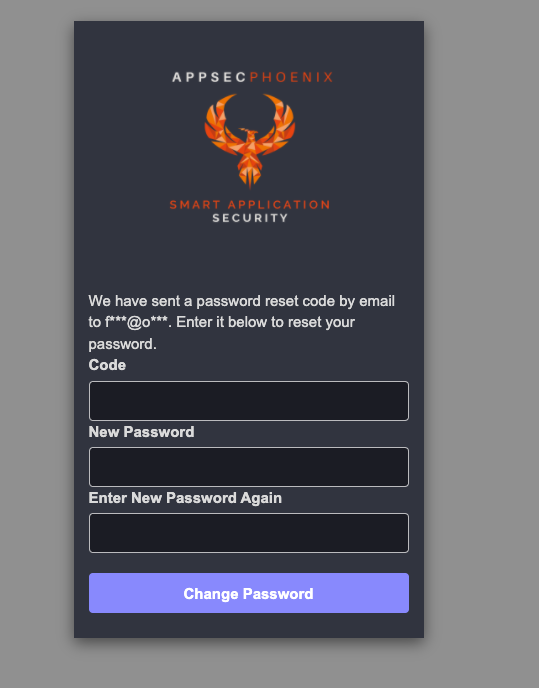539x688 pixels.
Task: Focus the Enter New Password Again field
Action: point(249,533)
